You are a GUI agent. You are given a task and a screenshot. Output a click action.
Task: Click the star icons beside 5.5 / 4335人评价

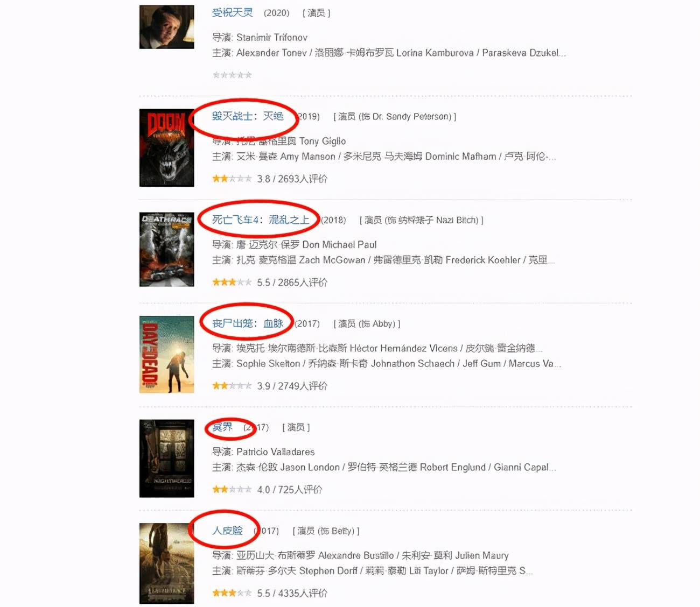(x=232, y=593)
